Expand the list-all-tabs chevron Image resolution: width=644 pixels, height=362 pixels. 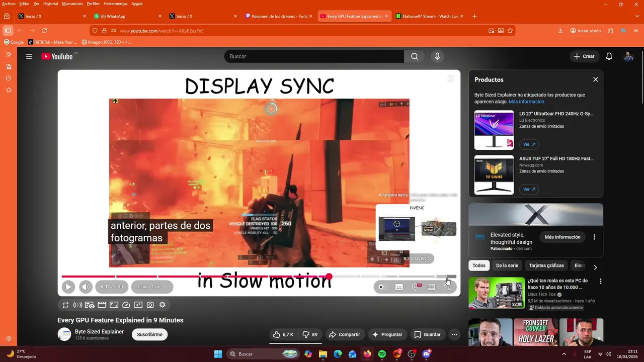(x=637, y=16)
